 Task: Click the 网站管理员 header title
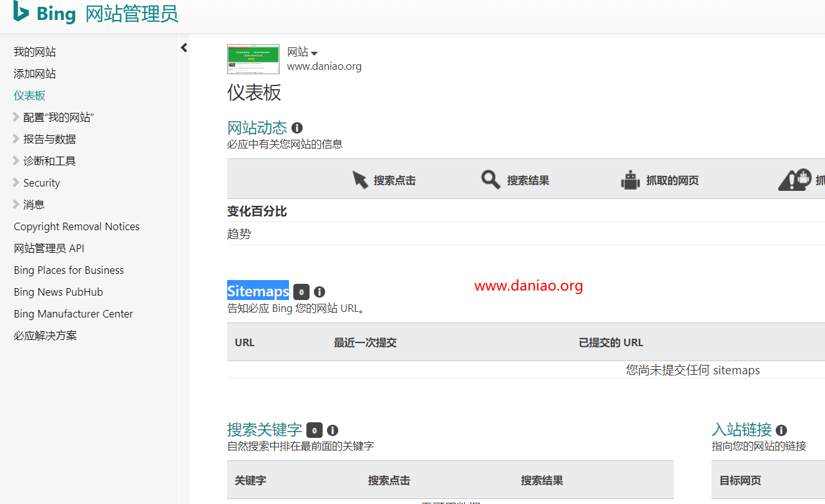(x=132, y=14)
